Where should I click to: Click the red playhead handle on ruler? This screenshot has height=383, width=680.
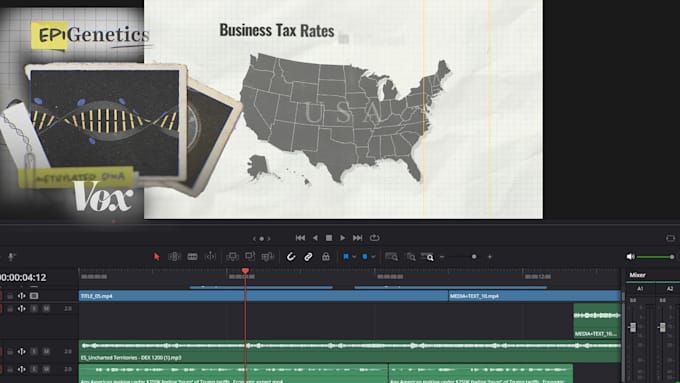[245, 271]
